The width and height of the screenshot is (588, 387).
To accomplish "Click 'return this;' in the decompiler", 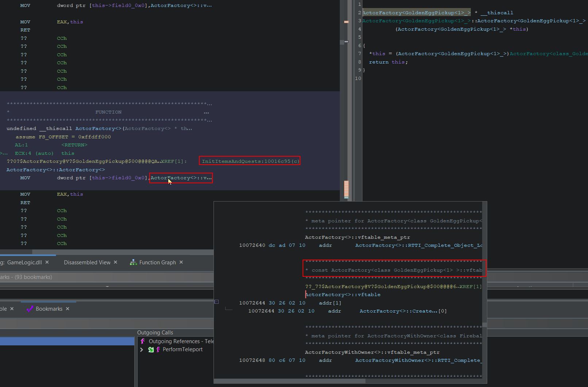I will click(388, 62).
